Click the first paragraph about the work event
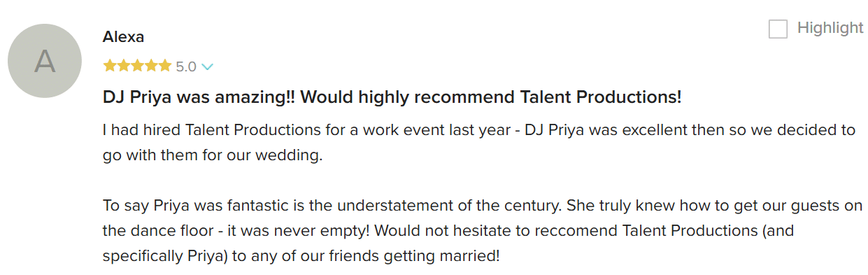This screenshot has width=868, height=275. [479, 142]
